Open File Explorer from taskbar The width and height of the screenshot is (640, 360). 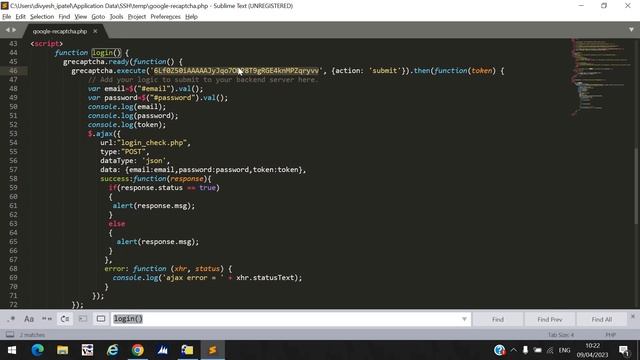coord(62,350)
